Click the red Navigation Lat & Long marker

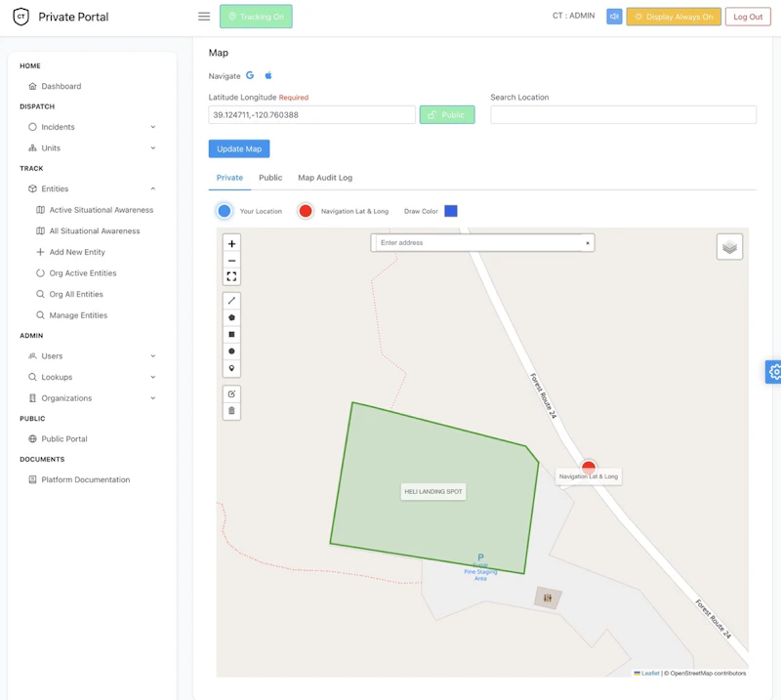tap(589, 467)
